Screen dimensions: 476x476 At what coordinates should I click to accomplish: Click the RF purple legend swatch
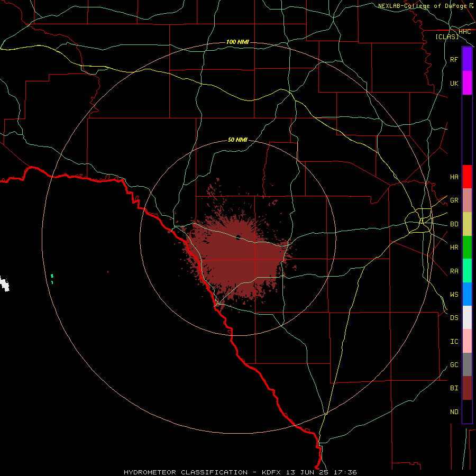coord(467,59)
